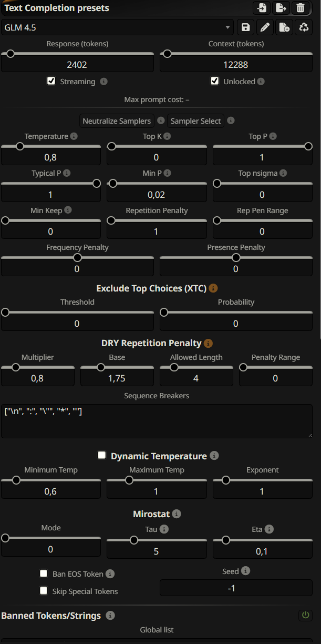Toggle the Banned Tokens power icon
This screenshot has height=644, width=321.
pyautogui.click(x=305, y=615)
